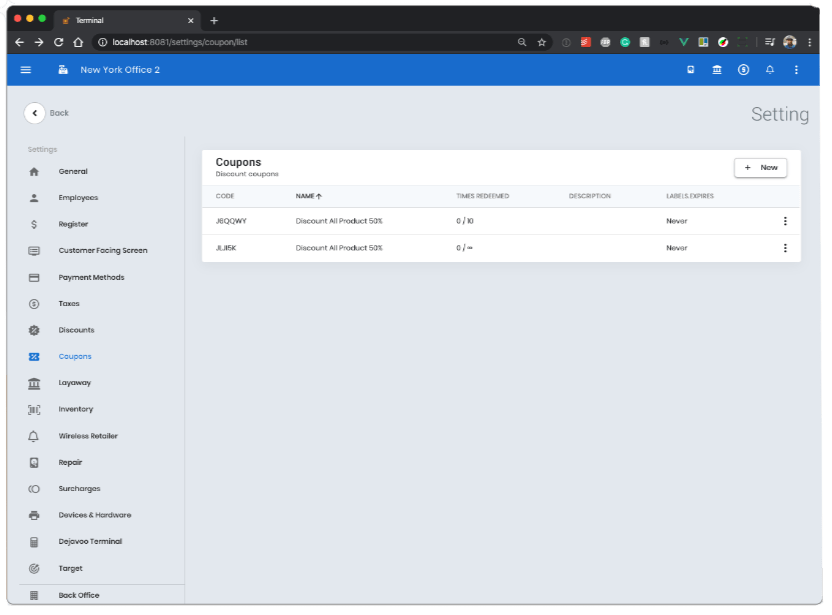Click the tablet device icon in header

690,70
